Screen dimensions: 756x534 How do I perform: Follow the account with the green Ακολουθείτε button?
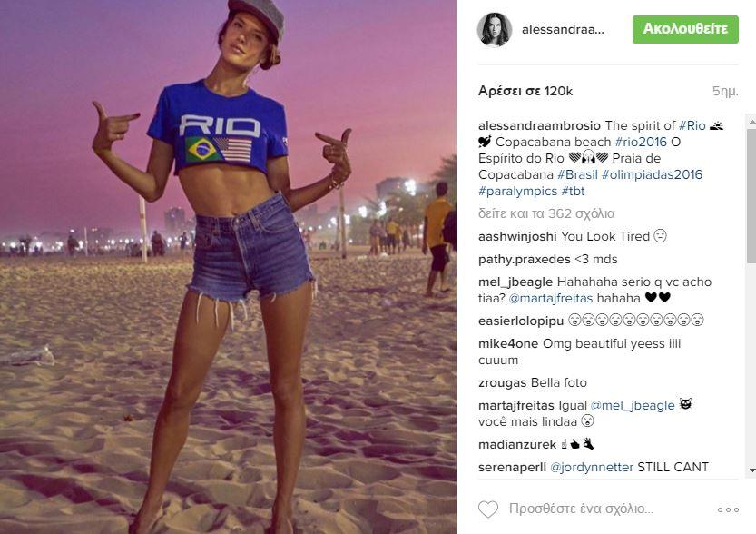[x=685, y=29]
